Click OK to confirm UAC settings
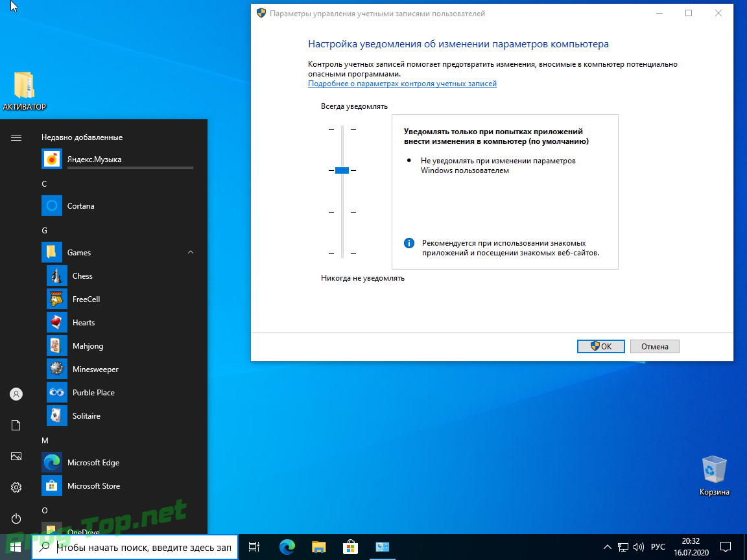 click(x=600, y=347)
